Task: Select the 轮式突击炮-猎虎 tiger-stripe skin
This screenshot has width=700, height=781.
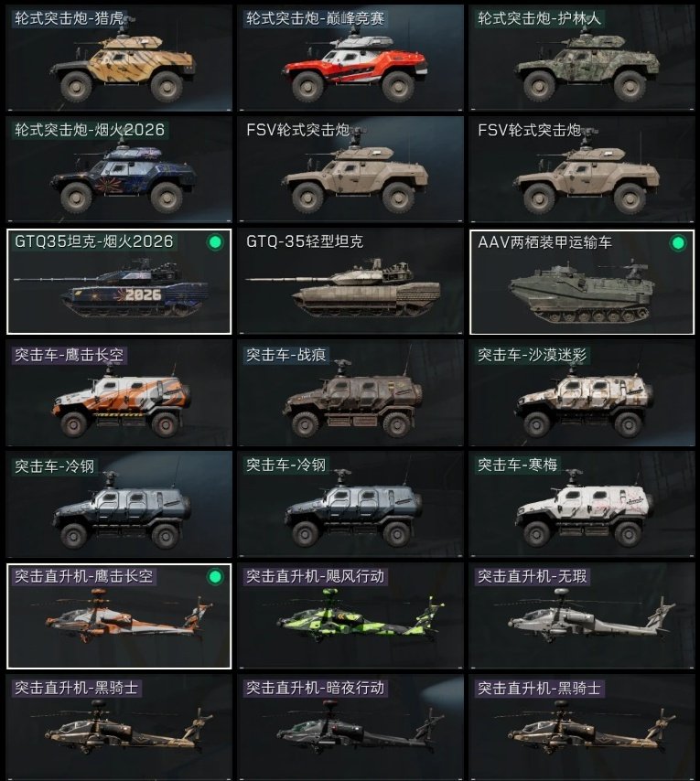Action: (x=119, y=58)
